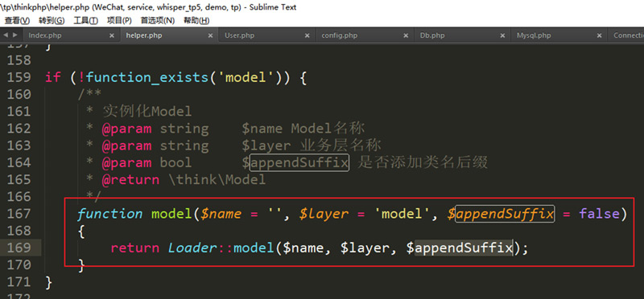Click the 实例化Model comment text
Viewport: 644px width, 299px height.
[x=147, y=111]
